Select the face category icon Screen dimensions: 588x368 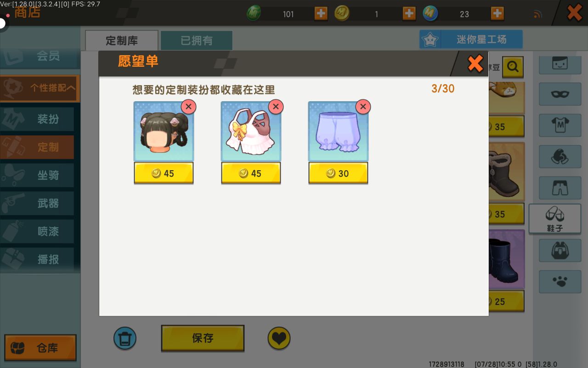(x=560, y=63)
